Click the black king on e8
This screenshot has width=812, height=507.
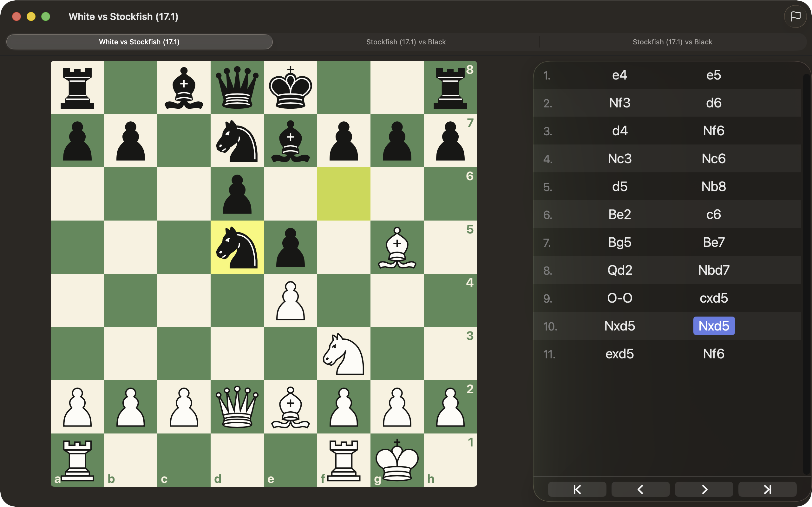coord(291,87)
